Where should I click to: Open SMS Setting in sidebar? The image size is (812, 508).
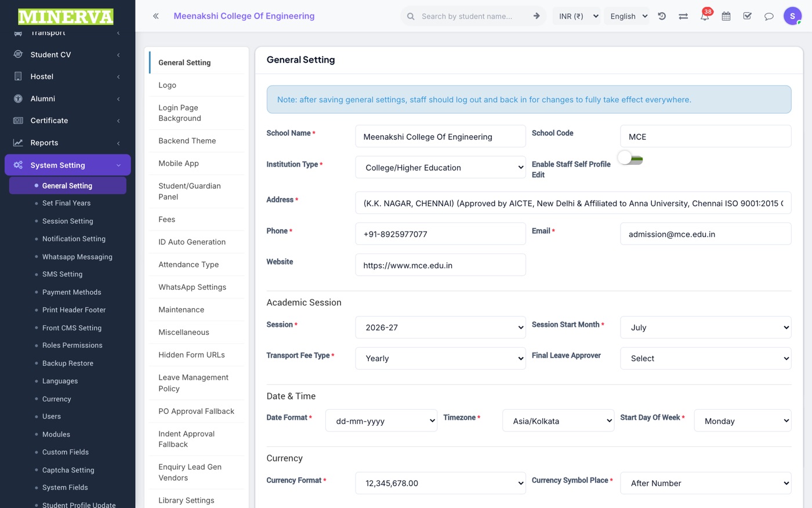coord(62,274)
